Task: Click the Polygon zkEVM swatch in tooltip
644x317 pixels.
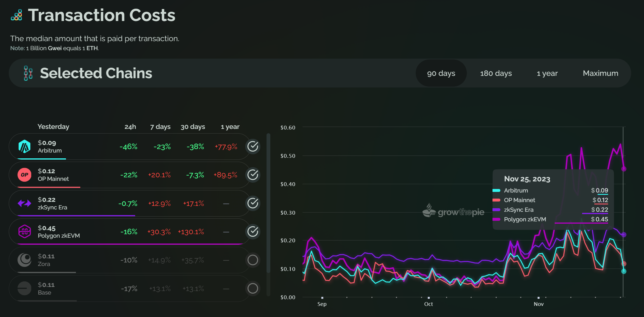Action: (496, 219)
